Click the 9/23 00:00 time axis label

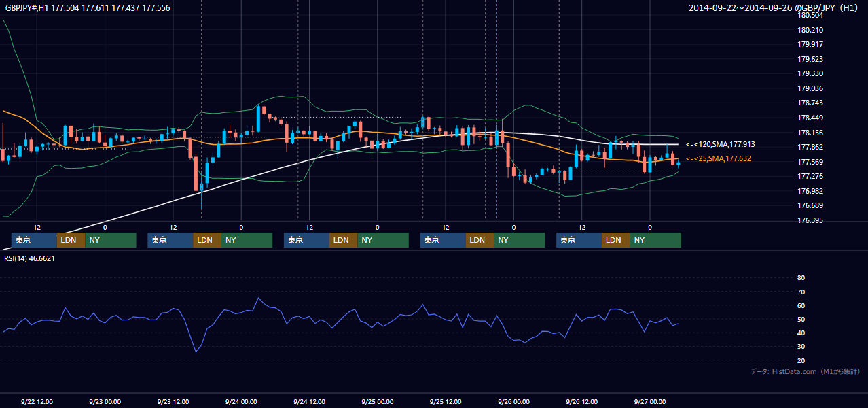tap(105, 401)
